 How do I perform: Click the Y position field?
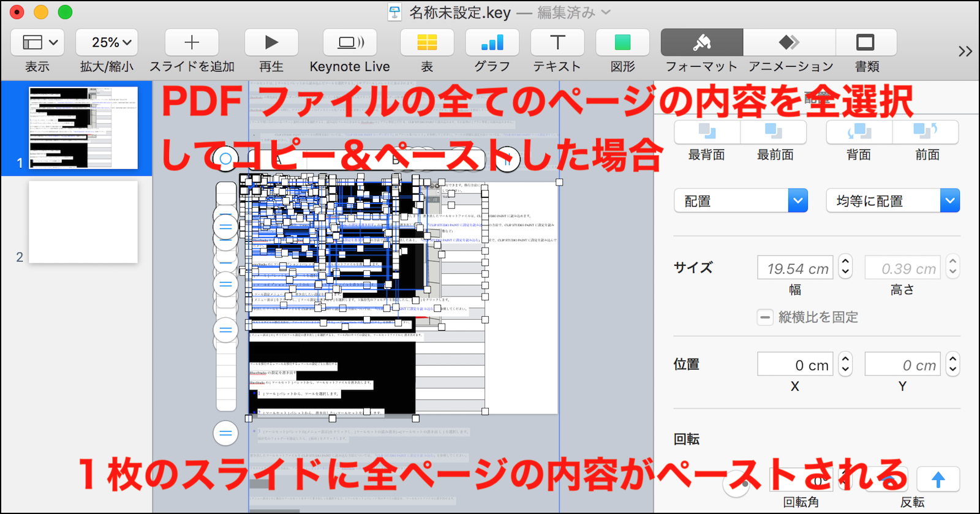[x=902, y=365]
